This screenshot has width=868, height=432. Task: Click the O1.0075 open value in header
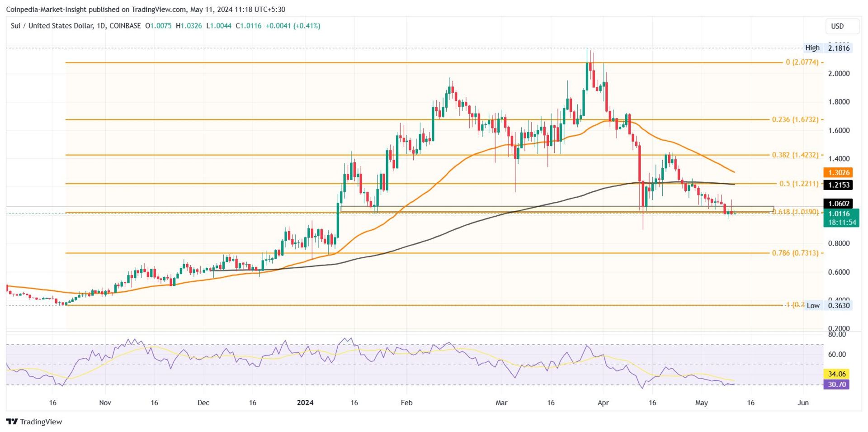click(x=158, y=26)
